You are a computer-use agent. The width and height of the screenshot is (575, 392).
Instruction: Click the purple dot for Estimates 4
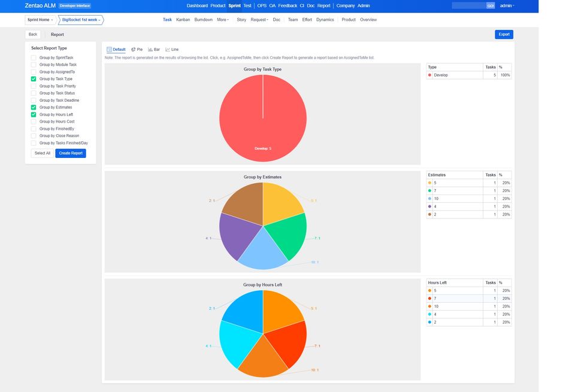click(430, 206)
